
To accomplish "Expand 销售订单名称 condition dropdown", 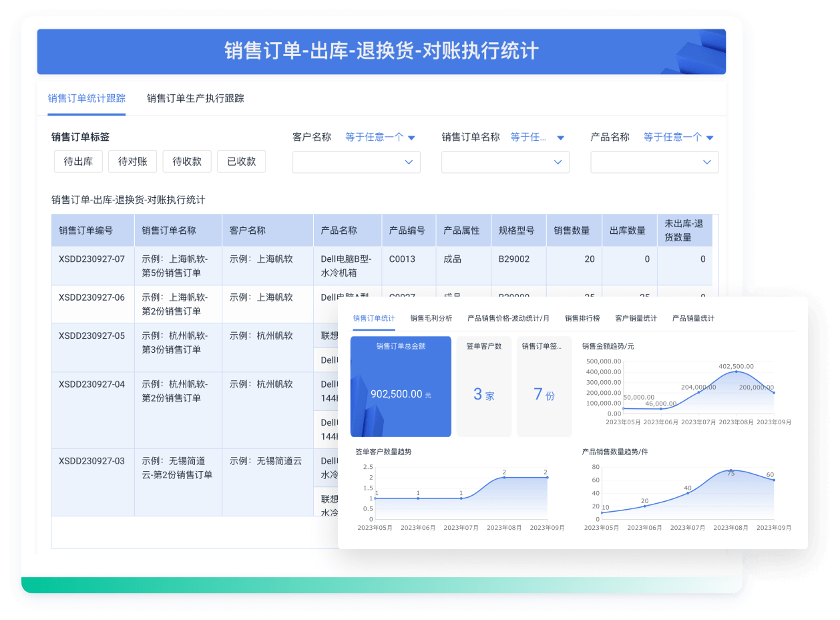I will pos(537,137).
